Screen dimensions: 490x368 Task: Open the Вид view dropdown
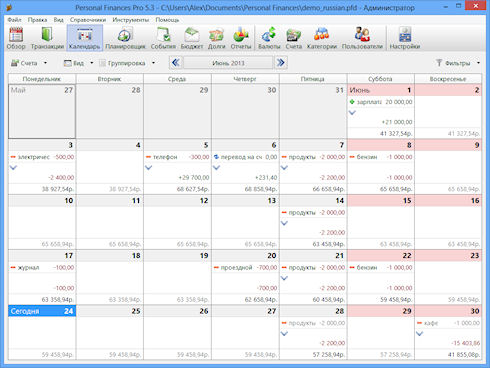(79, 63)
